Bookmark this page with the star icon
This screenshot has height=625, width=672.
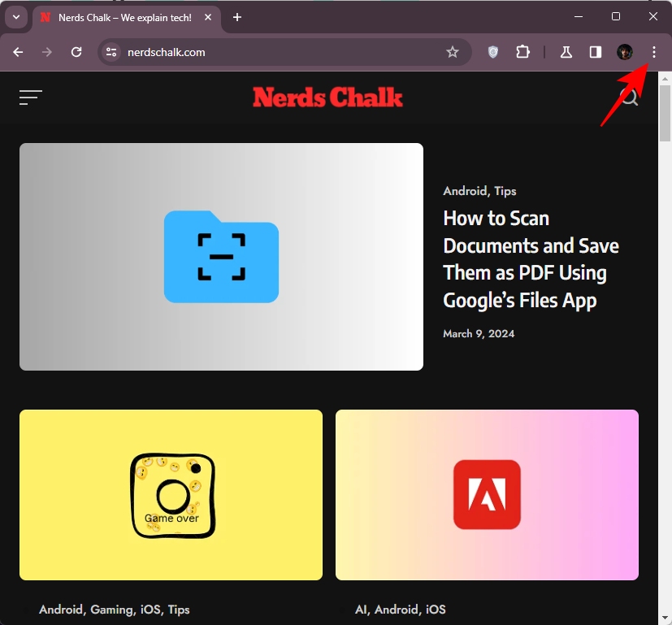pyautogui.click(x=453, y=52)
